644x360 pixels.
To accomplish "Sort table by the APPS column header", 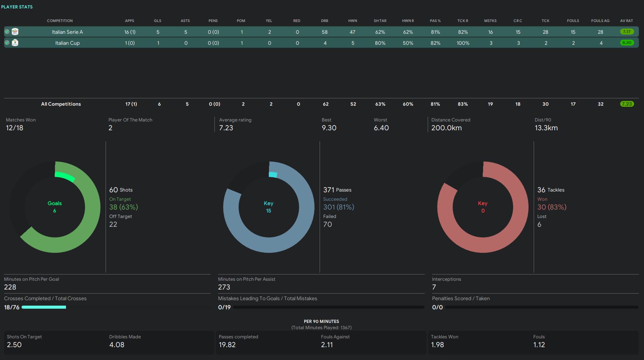I will pyautogui.click(x=129, y=21).
